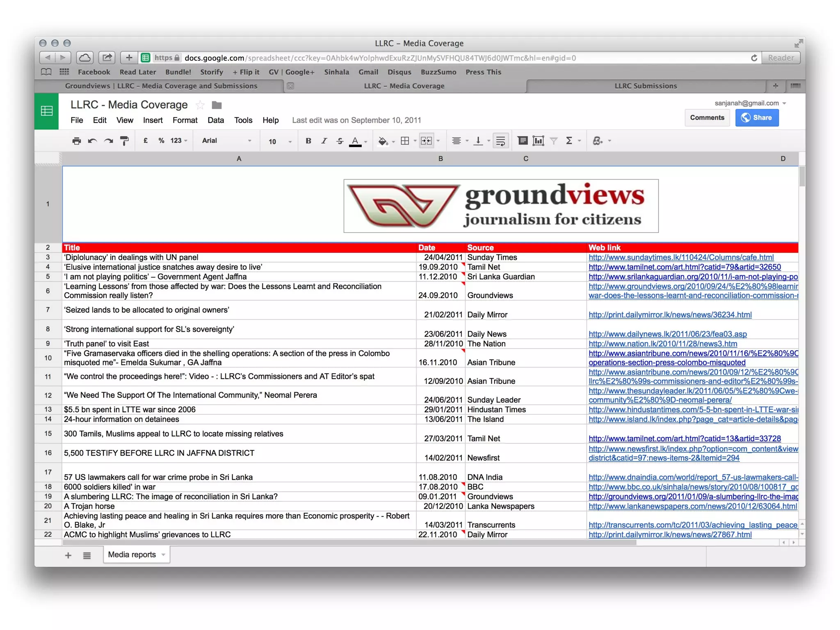Toggle strikethrough formatting
The width and height of the screenshot is (840, 630).
pyautogui.click(x=340, y=141)
